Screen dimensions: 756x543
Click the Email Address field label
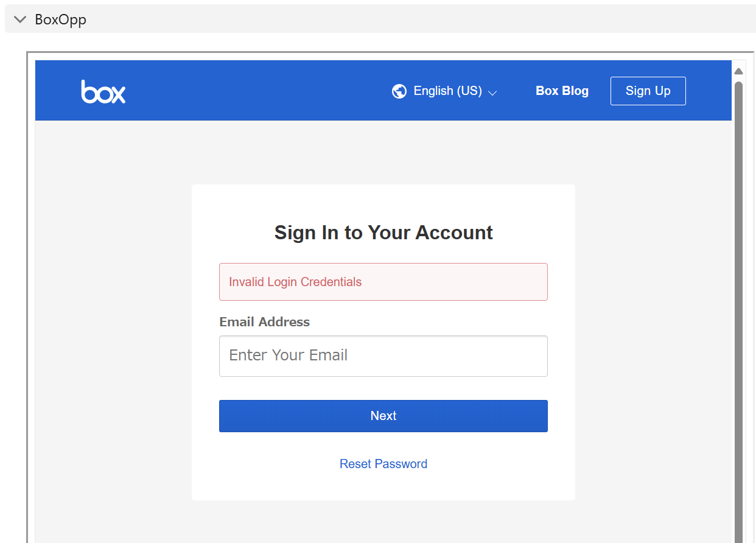click(x=264, y=322)
